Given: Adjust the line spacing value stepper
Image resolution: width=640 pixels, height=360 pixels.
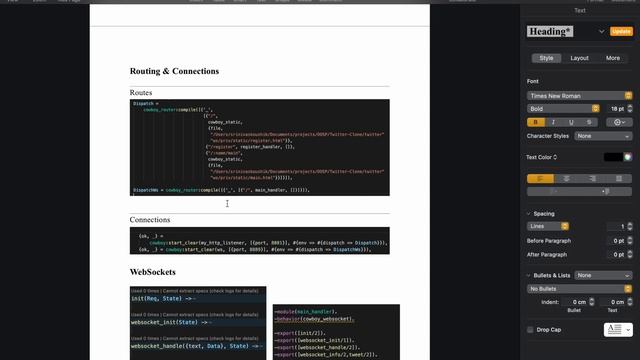Looking at the screenshot, I should click(x=630, y=227).
